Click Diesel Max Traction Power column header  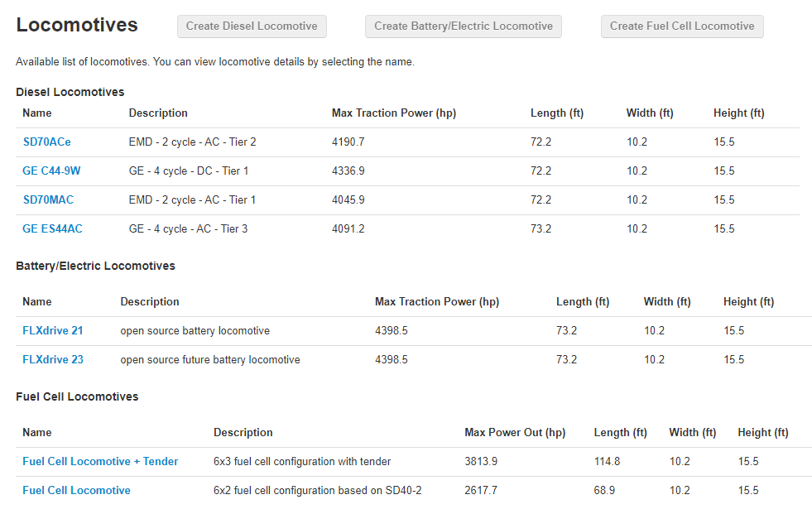point(393,113)
